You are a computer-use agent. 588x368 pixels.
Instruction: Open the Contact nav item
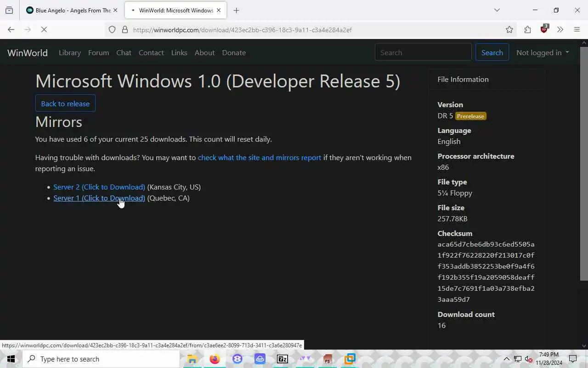(x=151, y=52)
